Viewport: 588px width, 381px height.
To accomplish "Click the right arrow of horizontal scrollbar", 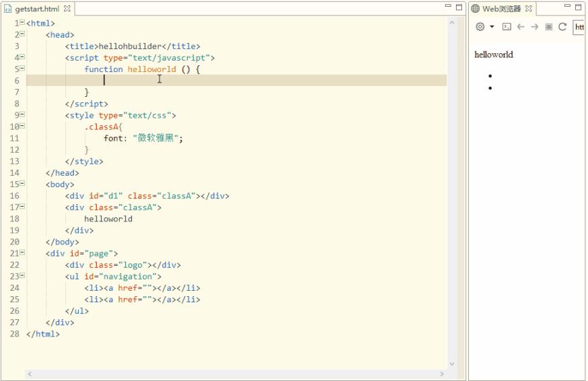I will 442,374.
